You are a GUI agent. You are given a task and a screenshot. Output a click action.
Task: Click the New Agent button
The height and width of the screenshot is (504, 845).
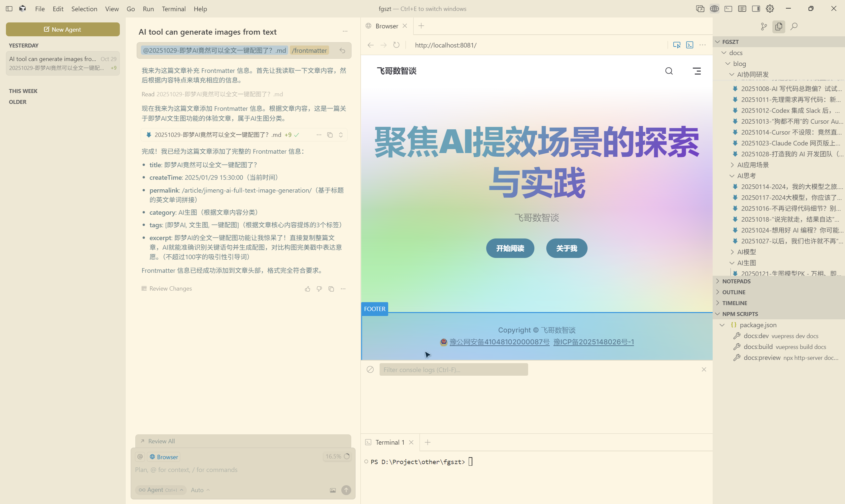click(62, 30)
